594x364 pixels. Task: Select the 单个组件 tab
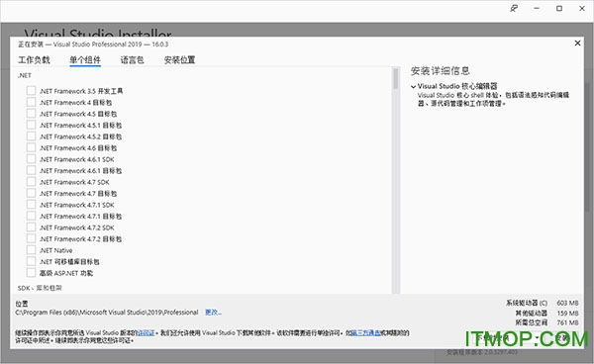(x=85, y=59)
